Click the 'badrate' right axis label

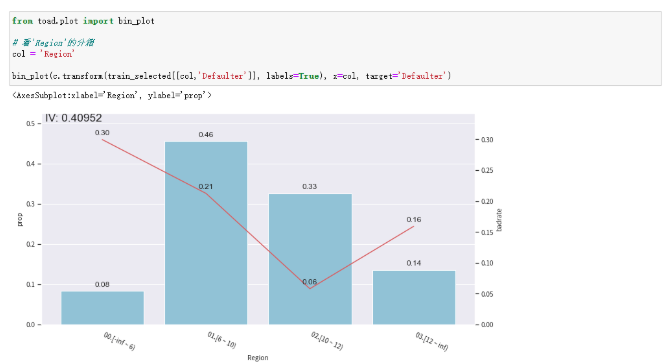pos(499,220)
